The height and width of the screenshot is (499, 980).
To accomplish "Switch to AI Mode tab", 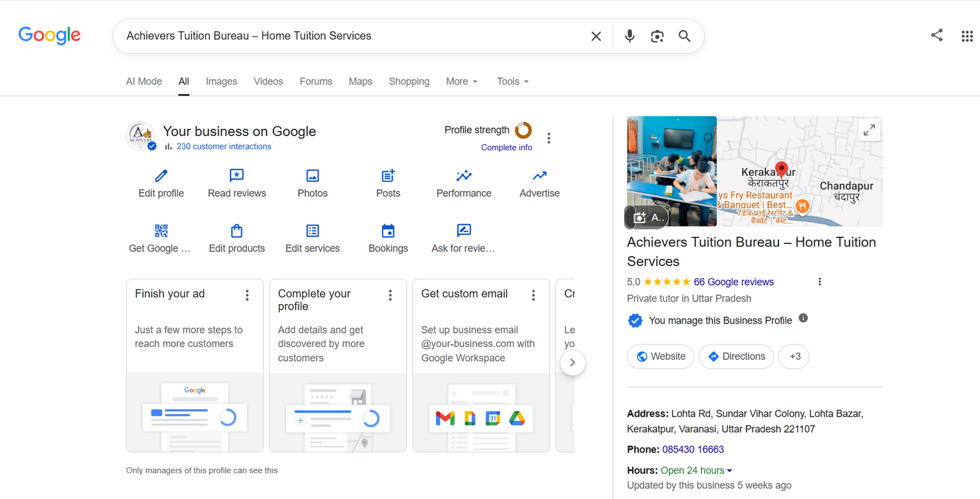I will [x=144, y=82].
